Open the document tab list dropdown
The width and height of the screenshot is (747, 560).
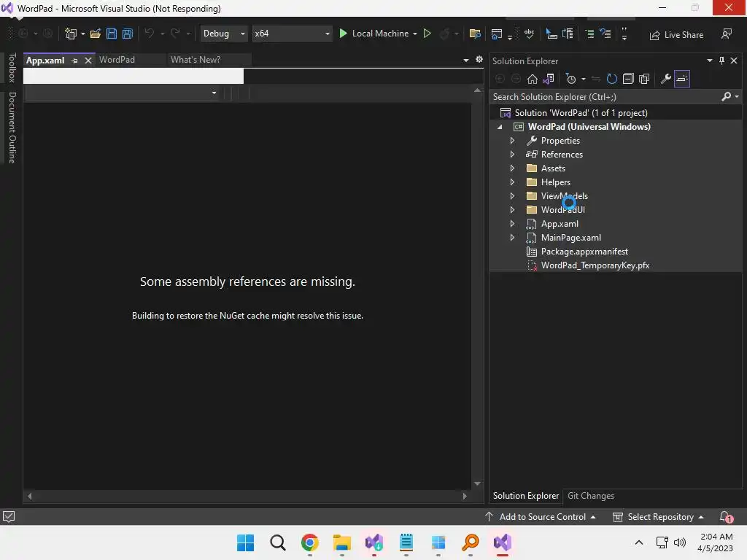[x=466, y=60]
